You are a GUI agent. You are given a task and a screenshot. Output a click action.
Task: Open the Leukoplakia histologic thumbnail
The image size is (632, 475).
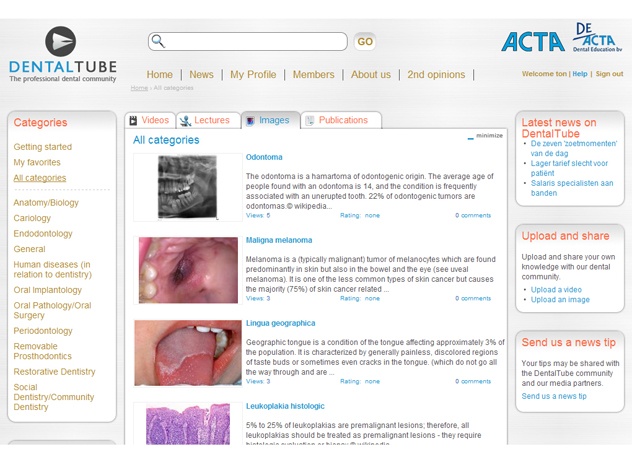click(188, 424)
